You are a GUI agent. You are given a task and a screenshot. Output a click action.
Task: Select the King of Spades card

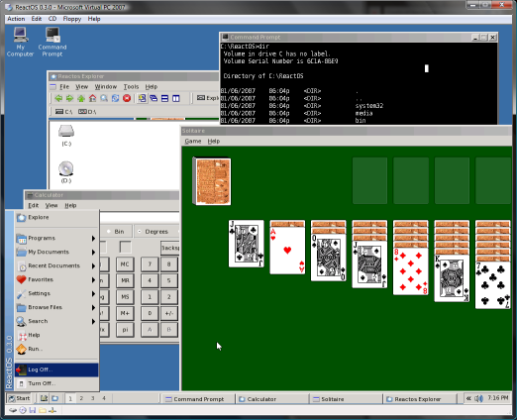click(x=452, y=278)
